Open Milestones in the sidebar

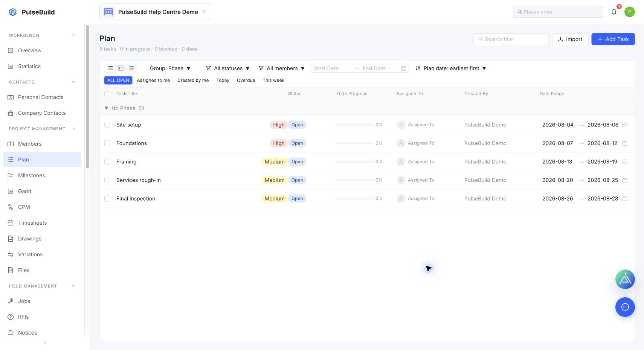tap(42, 175)
